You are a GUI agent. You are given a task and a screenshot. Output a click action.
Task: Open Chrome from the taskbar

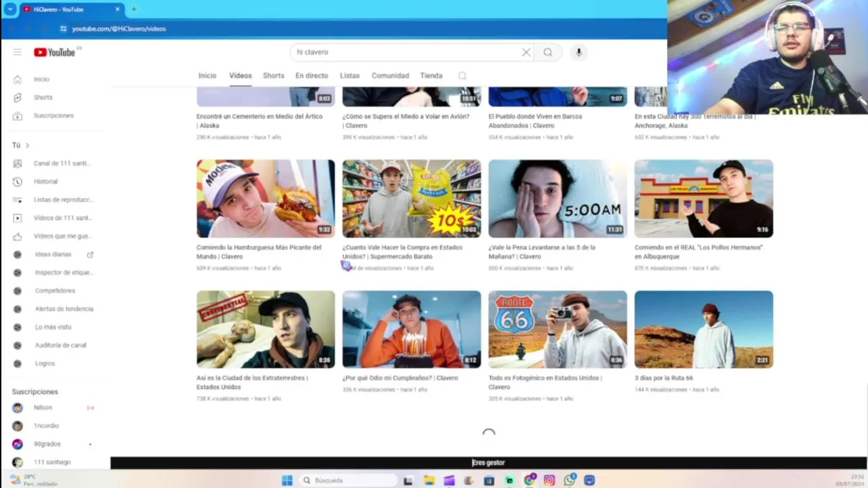click(530, 480)
